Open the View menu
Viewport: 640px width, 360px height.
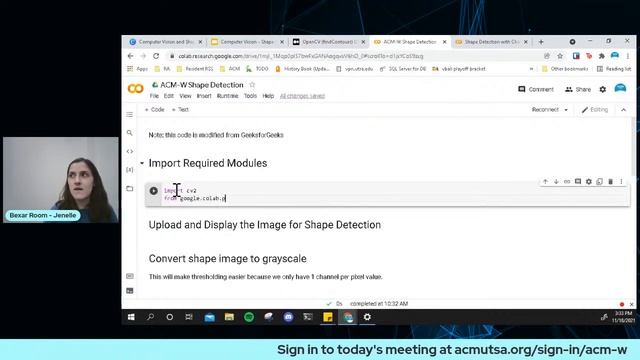(185, 96)
